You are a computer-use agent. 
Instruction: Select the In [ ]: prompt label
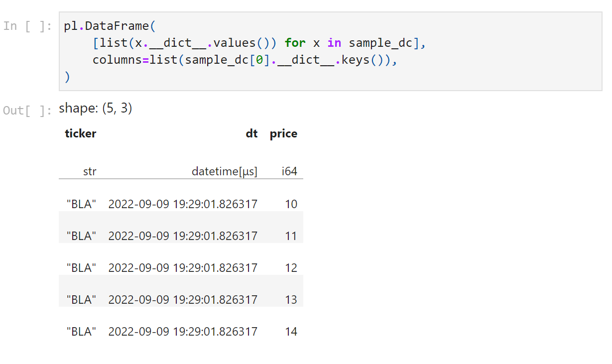click(27, 25)
